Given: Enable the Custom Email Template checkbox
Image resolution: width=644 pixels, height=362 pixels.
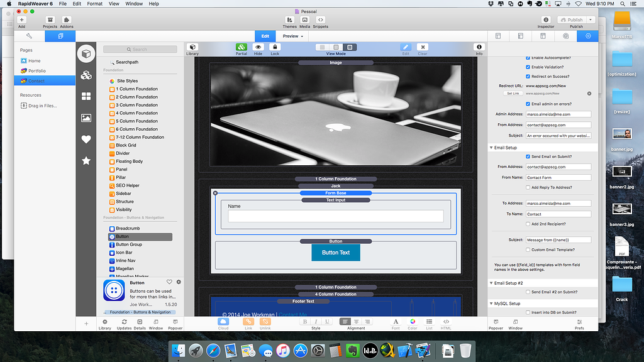Looking at the screenshot, I should coord(527,248).
